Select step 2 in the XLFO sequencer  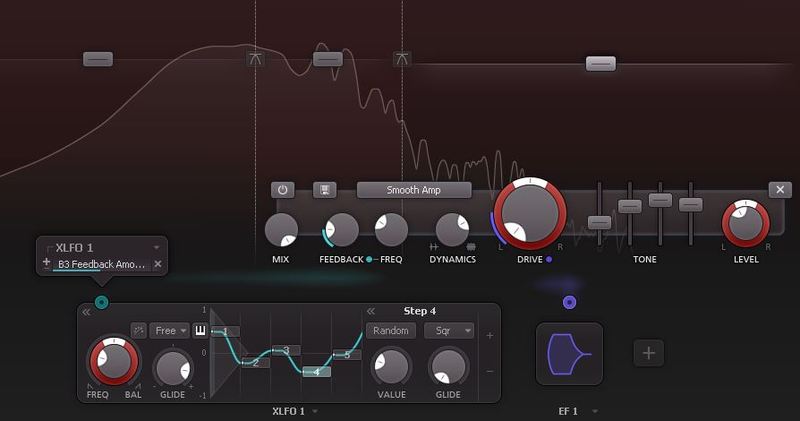coord(256,363)
